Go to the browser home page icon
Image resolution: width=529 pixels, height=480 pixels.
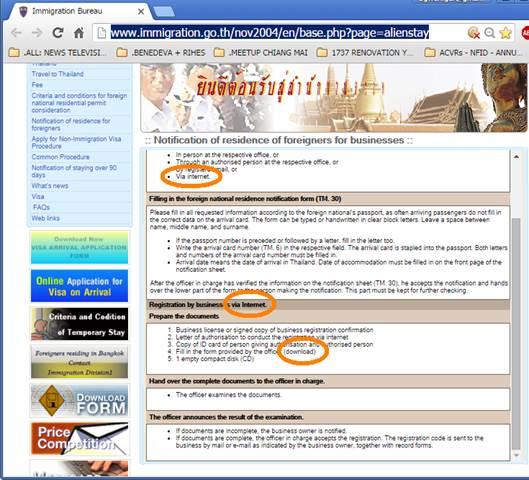(x=79, y=33)
